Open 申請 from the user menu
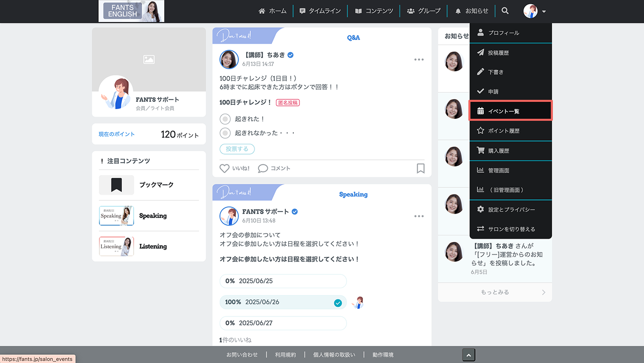Viewport: 644px width, 363px height. [x=511, y=92]
